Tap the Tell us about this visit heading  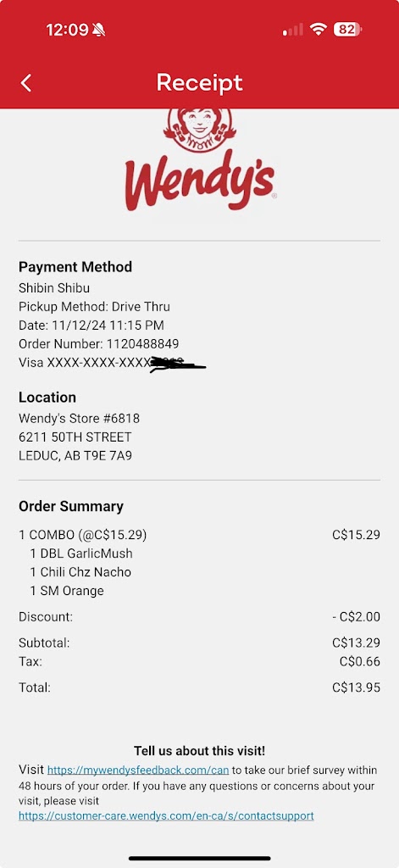coord(199,751)
